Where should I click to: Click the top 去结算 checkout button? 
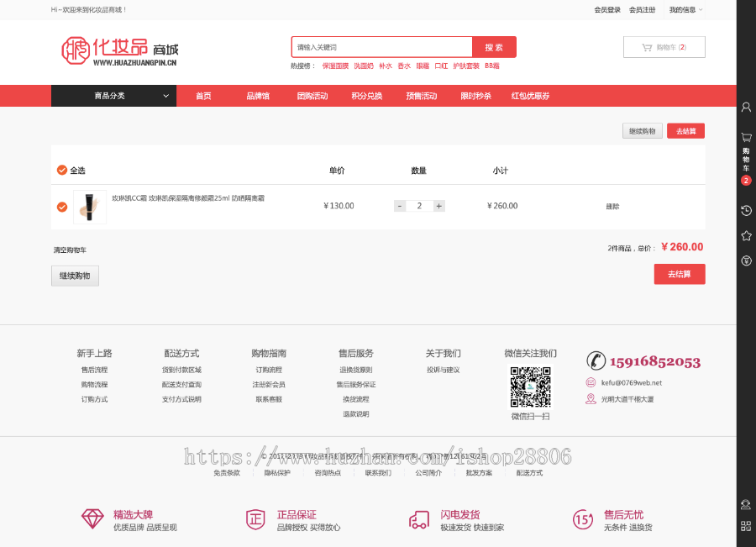tap(685, 131)
